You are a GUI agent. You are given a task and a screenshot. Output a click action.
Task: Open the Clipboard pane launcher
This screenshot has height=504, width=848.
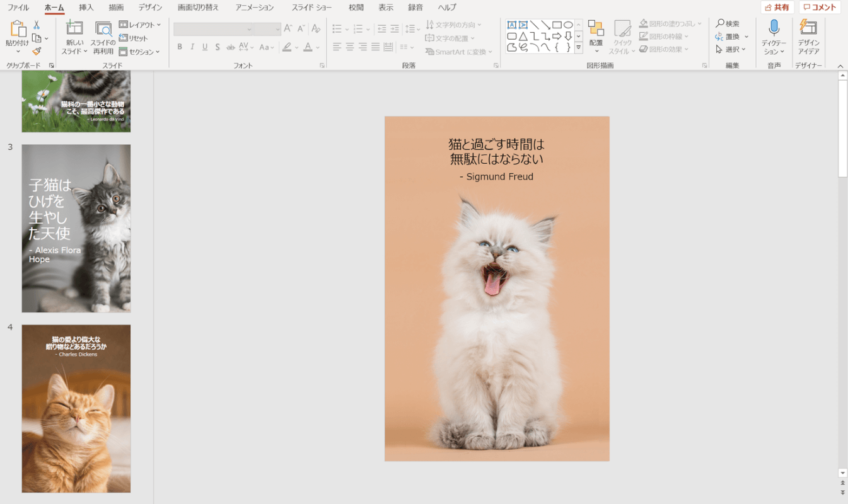[52, 66]
